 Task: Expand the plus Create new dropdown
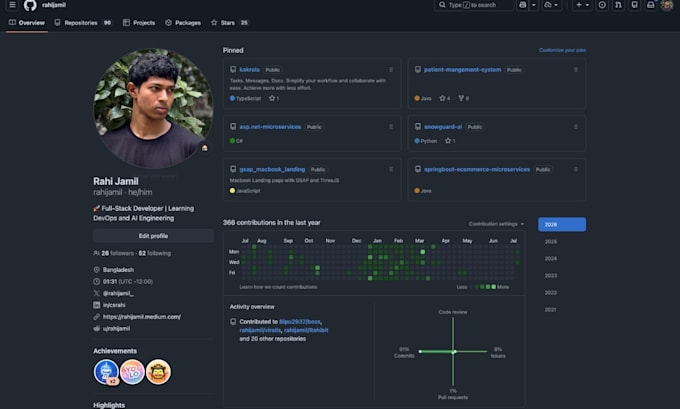[582, 5]
